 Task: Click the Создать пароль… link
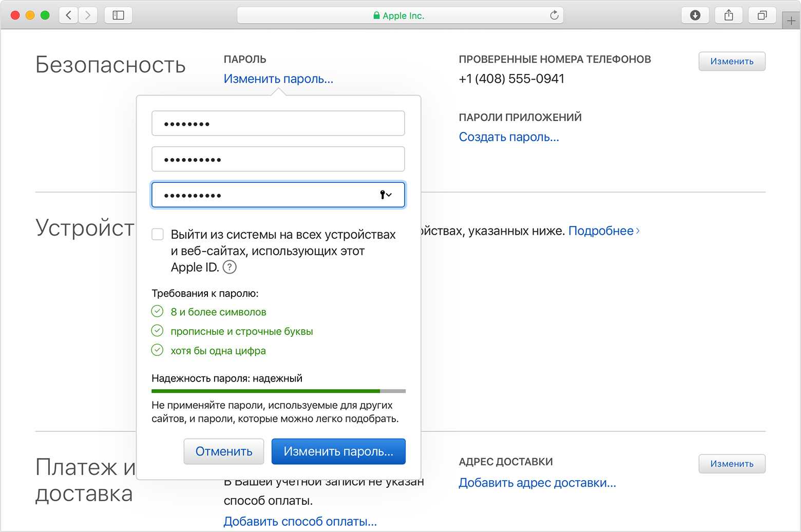[x=508, y=137]
